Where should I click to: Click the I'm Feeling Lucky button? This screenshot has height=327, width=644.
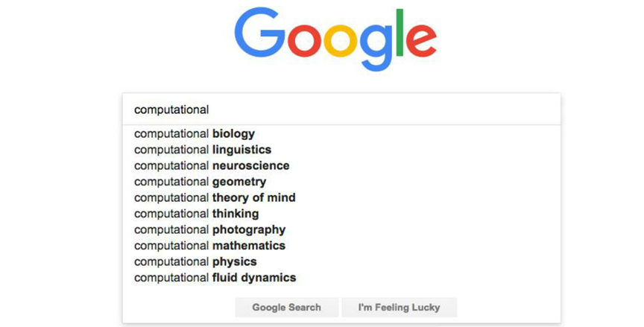(399, 307)
